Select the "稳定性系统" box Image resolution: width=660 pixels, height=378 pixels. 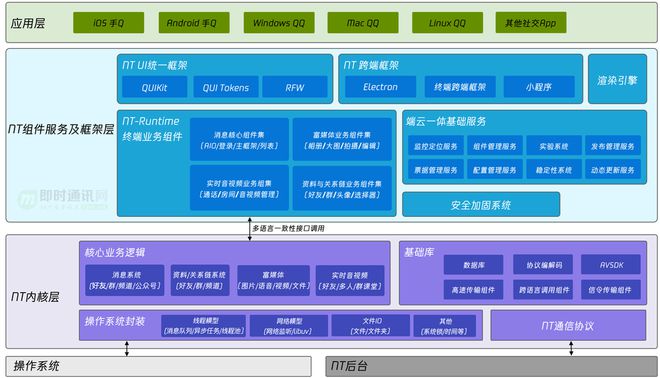554,169
